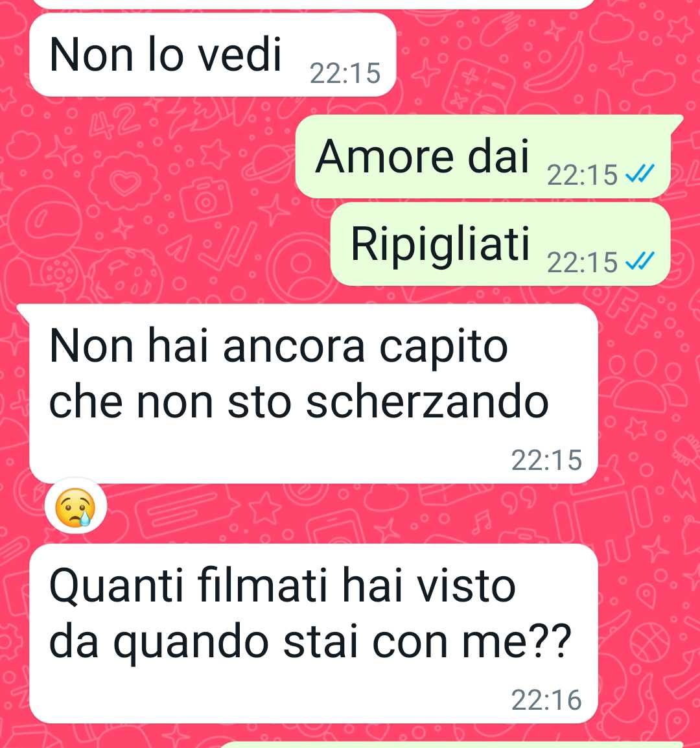Tap the crying emoji reaction

pos(75,506)
